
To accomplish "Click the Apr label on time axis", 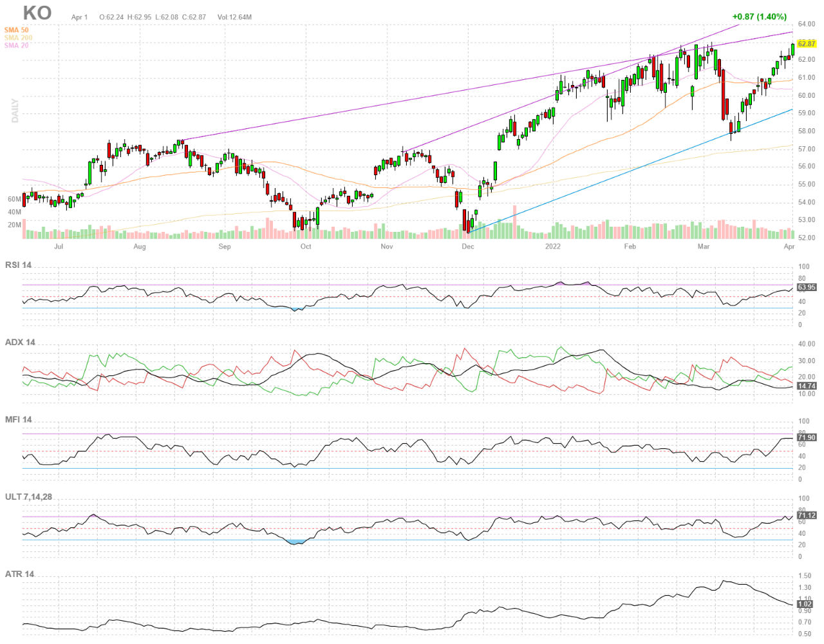I will [x=789, y=247].
